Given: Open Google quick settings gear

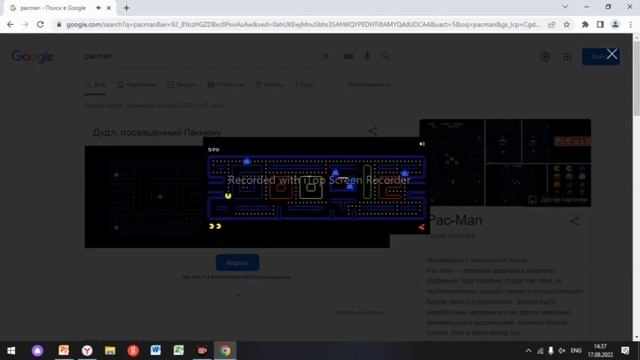Looking at the screenshot, I should click(545, 56).
